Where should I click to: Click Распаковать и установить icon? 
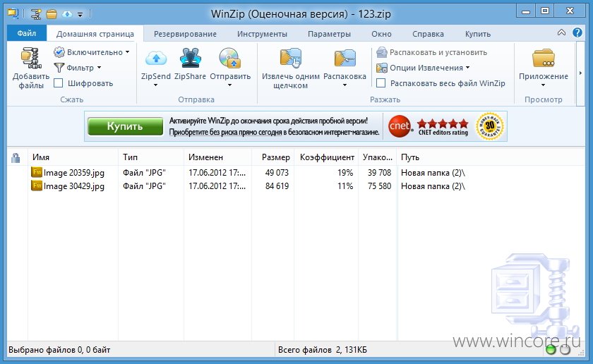tap(382, 52)
